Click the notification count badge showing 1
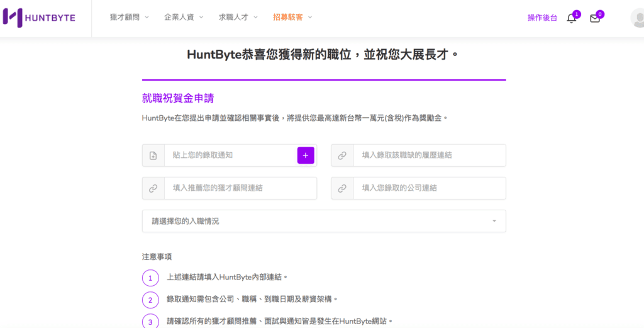644x328 pixels. [577, 15]
